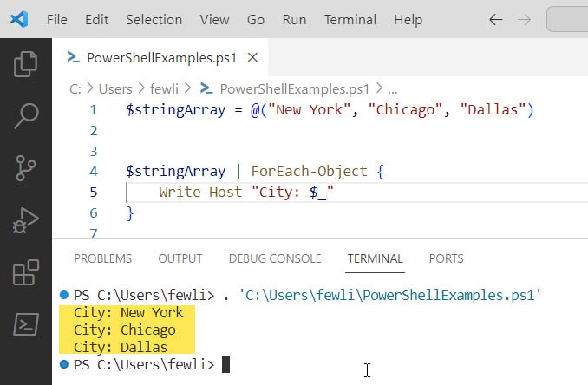The image size is (588, 385).
Task: Select the PowerShellExamples.ps1 editor tab
Action: [160, 58]
